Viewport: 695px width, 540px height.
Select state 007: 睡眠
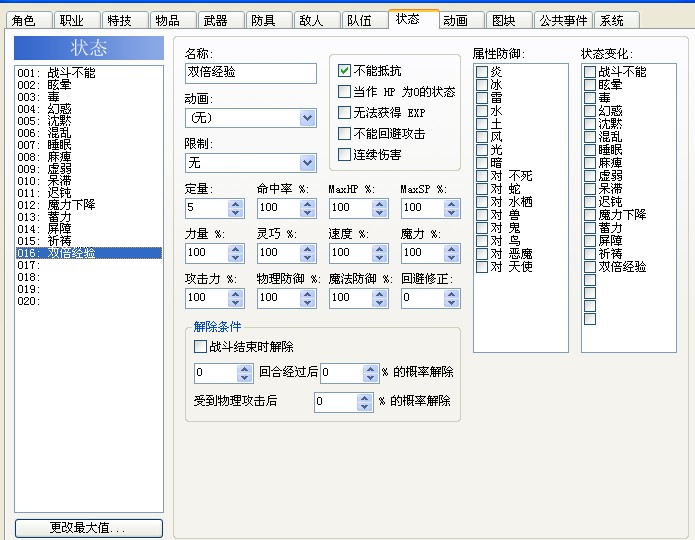[x=89, y=145]
